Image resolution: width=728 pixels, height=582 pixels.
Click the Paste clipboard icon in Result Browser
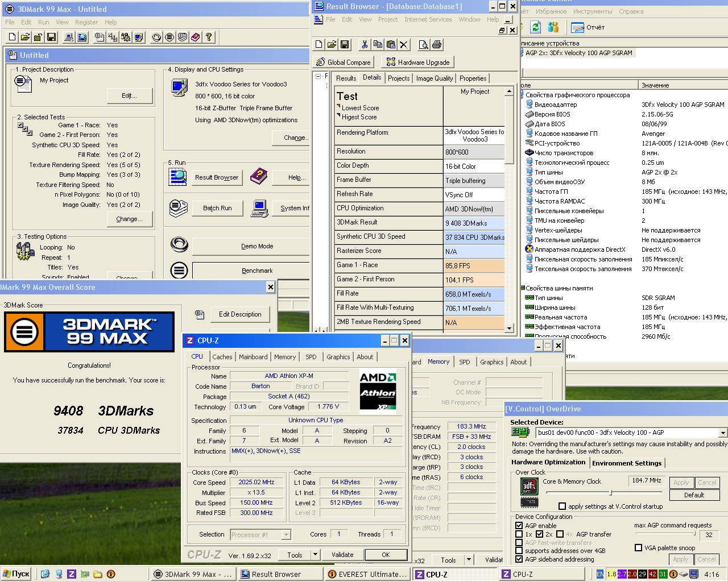click(x=391, y=44)
